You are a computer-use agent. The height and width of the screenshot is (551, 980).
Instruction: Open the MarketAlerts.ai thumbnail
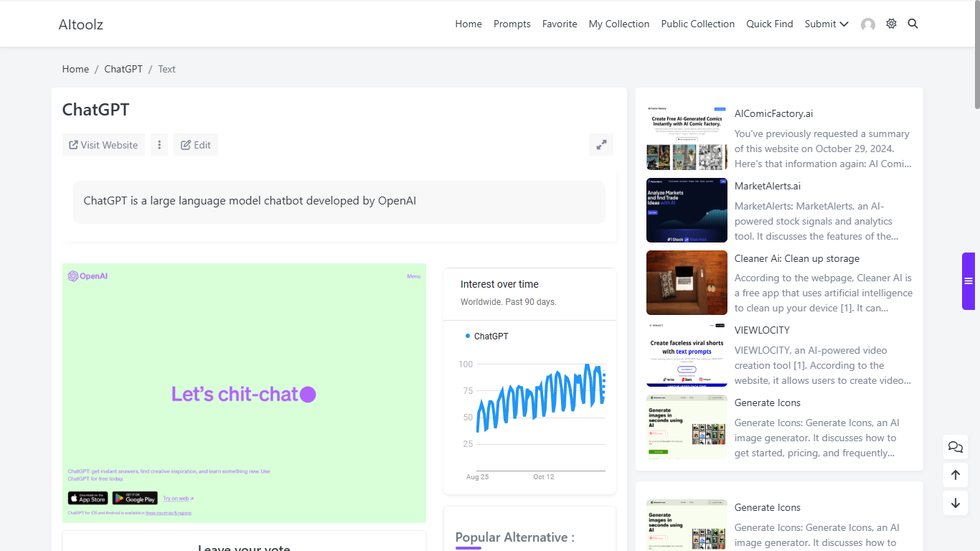(x=687, y=210)
